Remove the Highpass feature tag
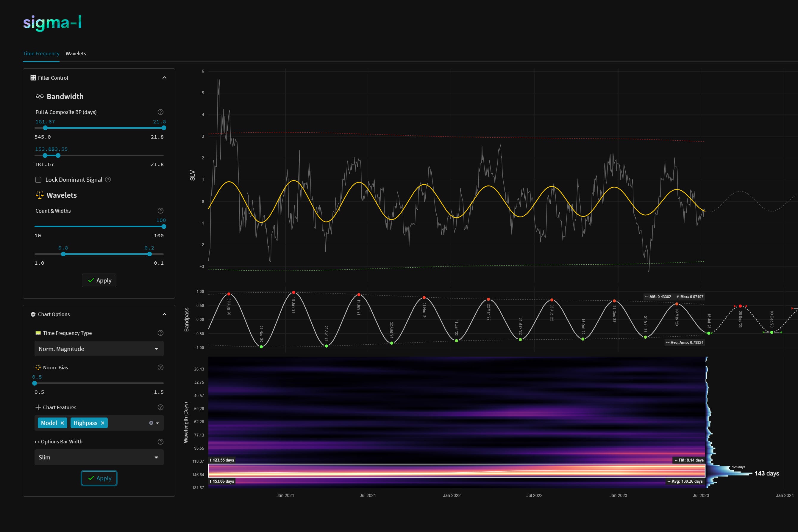This screenshot has height=532, width=798. click(x=103, y=423)
